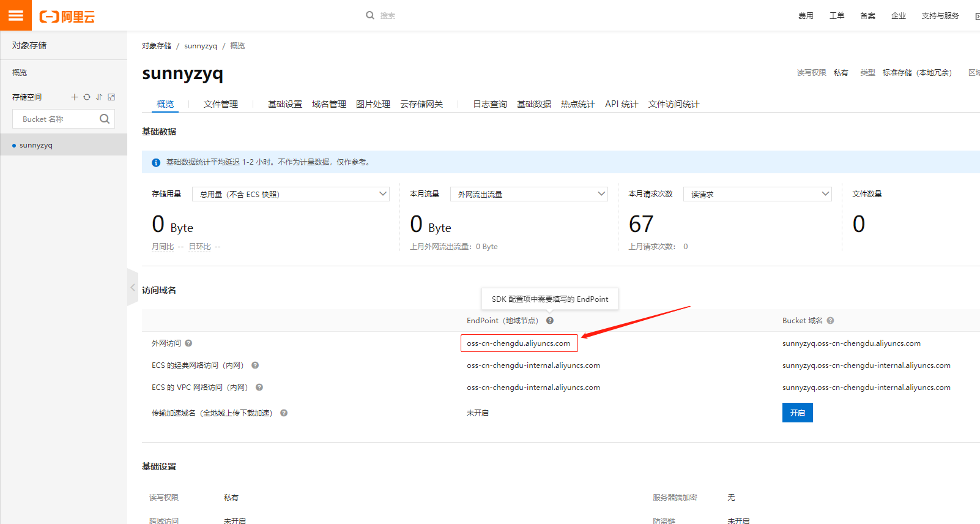Click the oss-cn-chengdu.aliyuncs.com external endpoint

point(519,343)
